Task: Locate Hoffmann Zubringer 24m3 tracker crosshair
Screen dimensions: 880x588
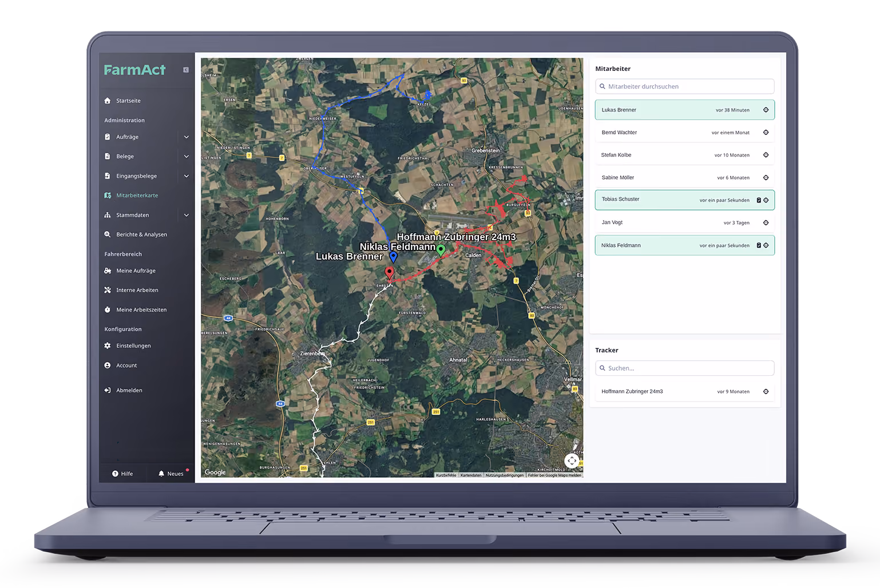Action: [x=766, y=392]
